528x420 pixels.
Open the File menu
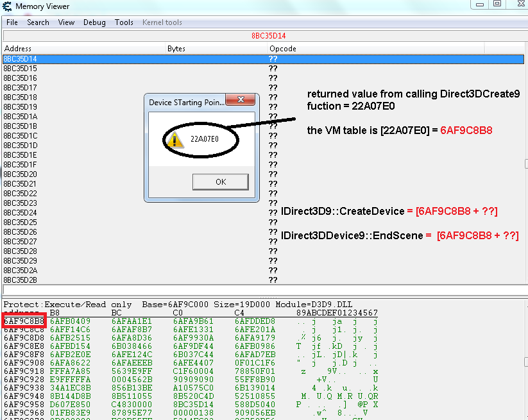tap(12, 22)
